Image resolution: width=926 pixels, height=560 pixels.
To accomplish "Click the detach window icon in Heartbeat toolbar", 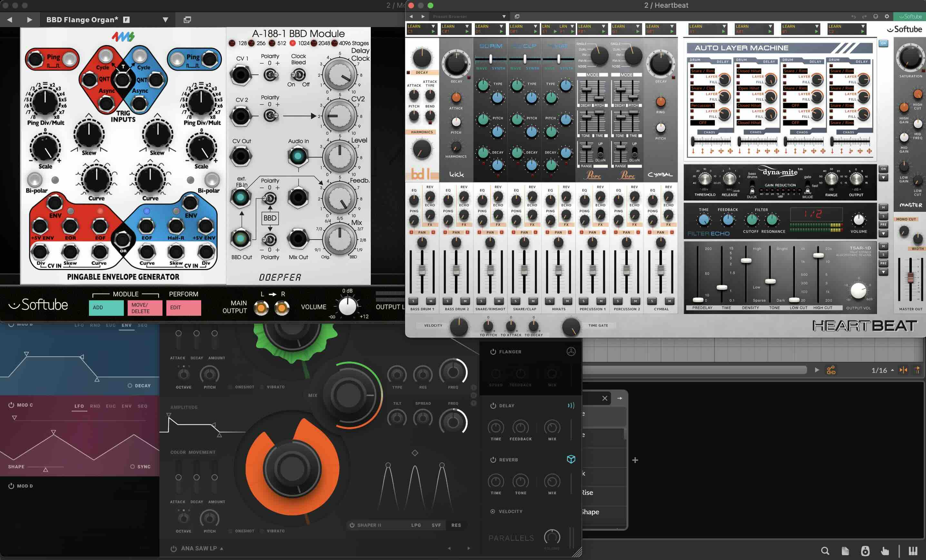I will pos(517,16).
